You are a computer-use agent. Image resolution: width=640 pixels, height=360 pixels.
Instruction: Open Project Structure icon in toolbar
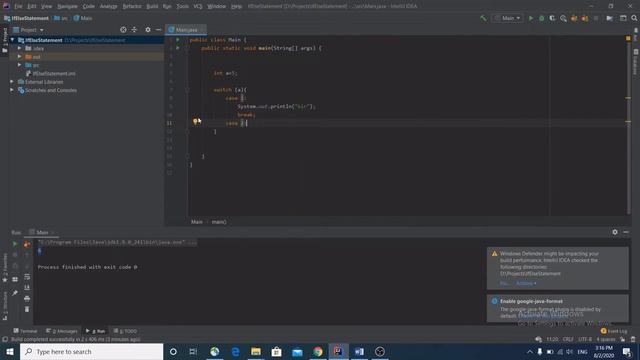click(x=609, y=18)
